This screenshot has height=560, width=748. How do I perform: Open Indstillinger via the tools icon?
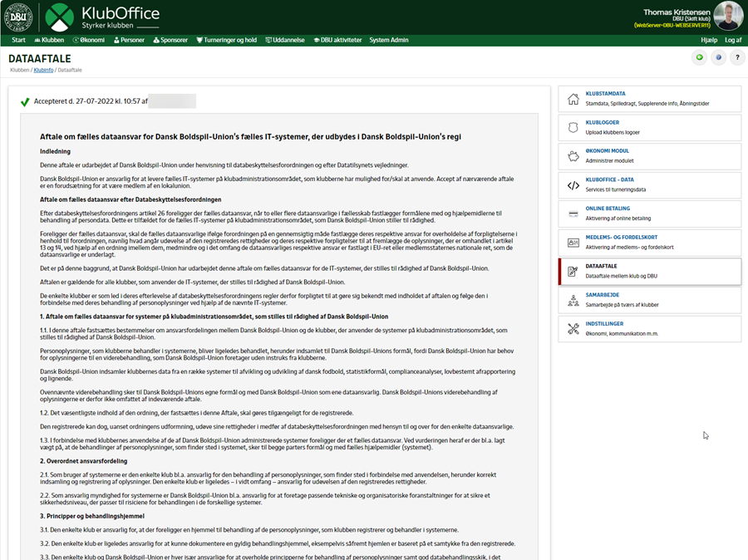click(x=573, y=329)
